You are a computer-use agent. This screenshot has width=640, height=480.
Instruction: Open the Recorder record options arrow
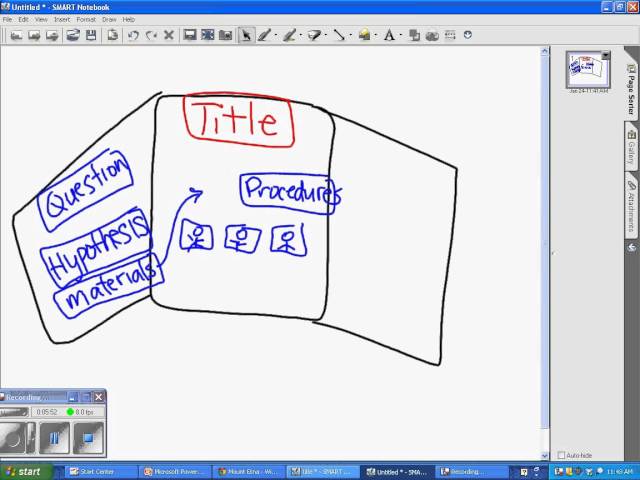point(31,439)
